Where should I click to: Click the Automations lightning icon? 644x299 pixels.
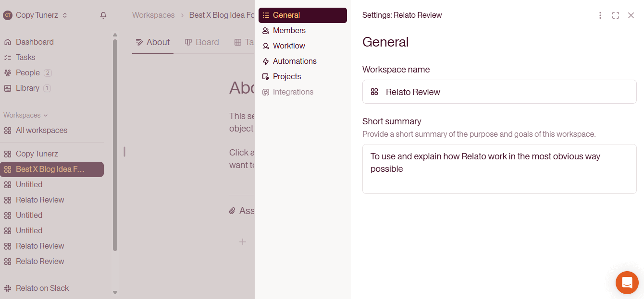(x=266, y=61)
